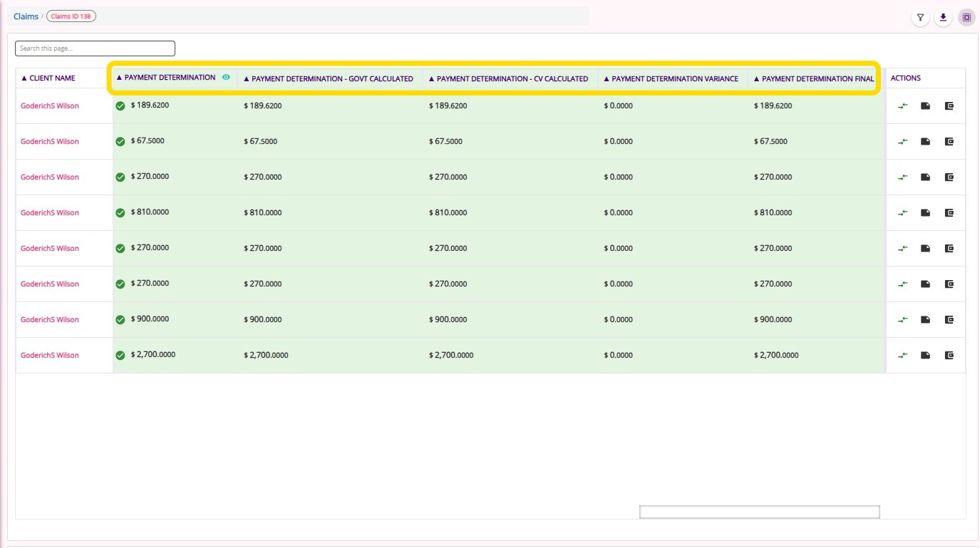Click the green arrows icon in the $900.0000 row

pyautogui.click(x=902, y=320)
